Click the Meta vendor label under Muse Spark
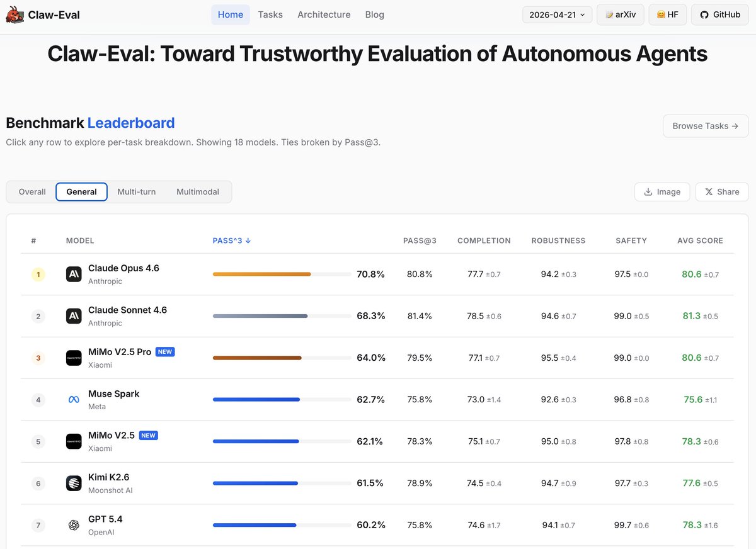The image size is (756, 549). [97, 407]
